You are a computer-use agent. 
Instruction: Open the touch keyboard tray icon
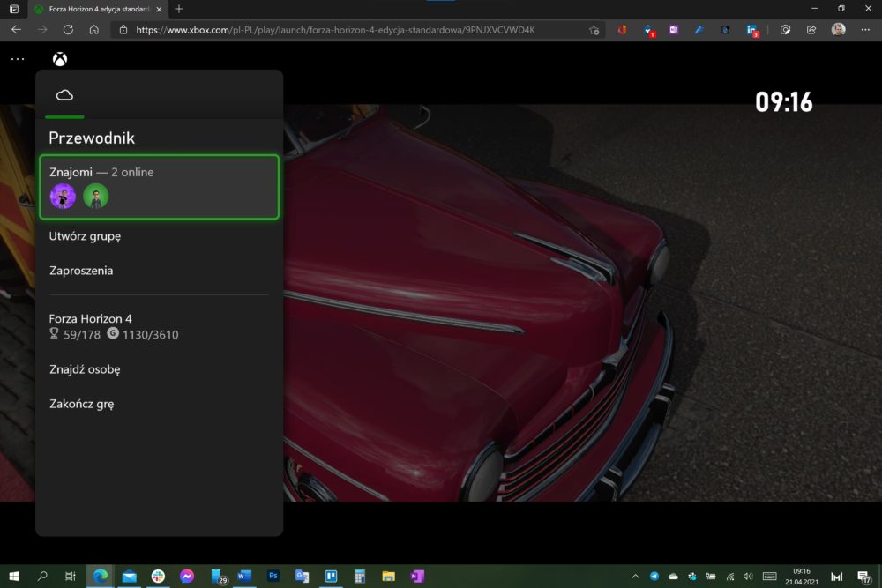click(769, 577)
